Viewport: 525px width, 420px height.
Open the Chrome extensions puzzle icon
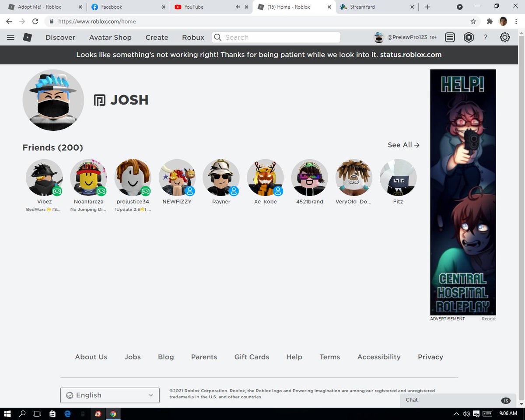[x=490, y=21]
